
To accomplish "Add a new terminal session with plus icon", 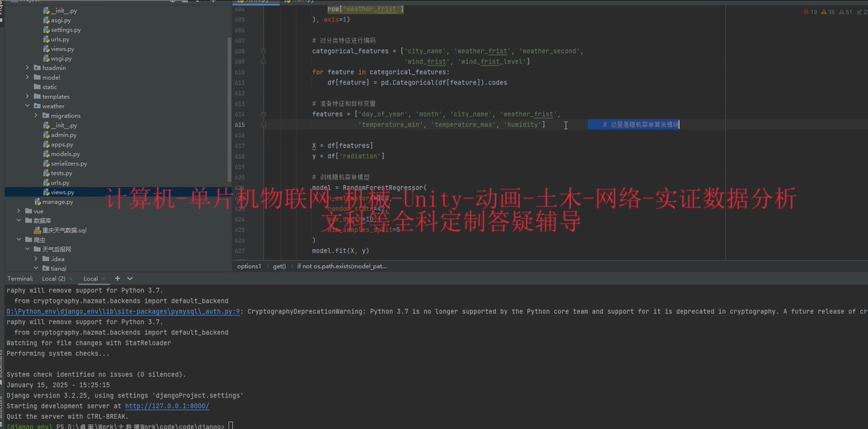I will 118,278.
